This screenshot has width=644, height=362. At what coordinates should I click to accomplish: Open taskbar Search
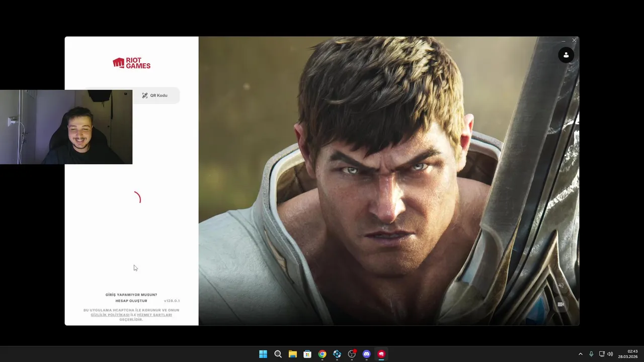[x=278, y=354]
